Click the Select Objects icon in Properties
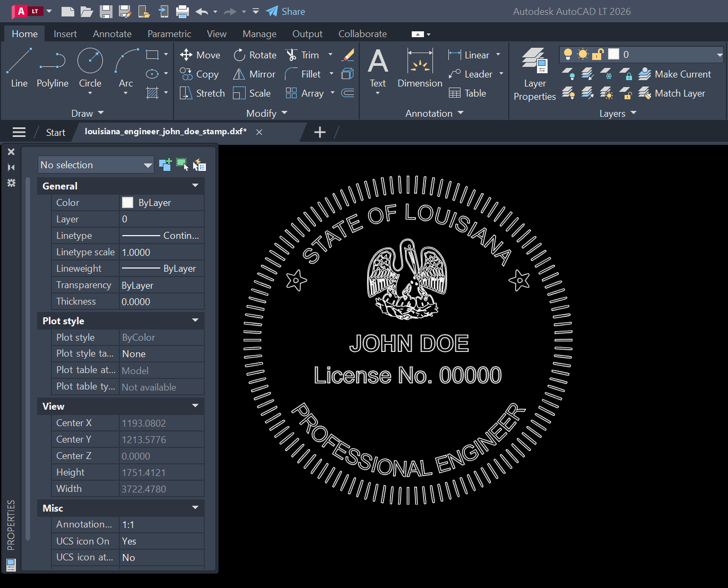The image size is (728, 588). [182, 165]
